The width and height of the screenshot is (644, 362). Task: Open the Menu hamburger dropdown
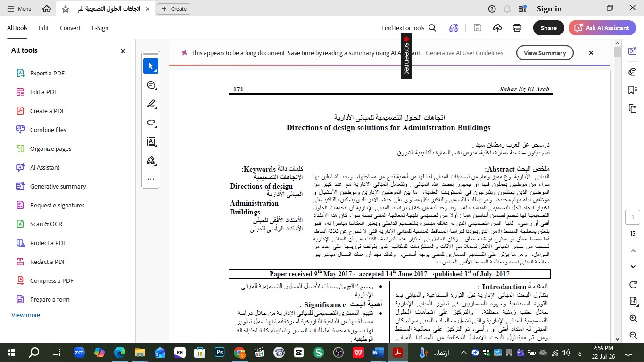(x=19, y=9)
